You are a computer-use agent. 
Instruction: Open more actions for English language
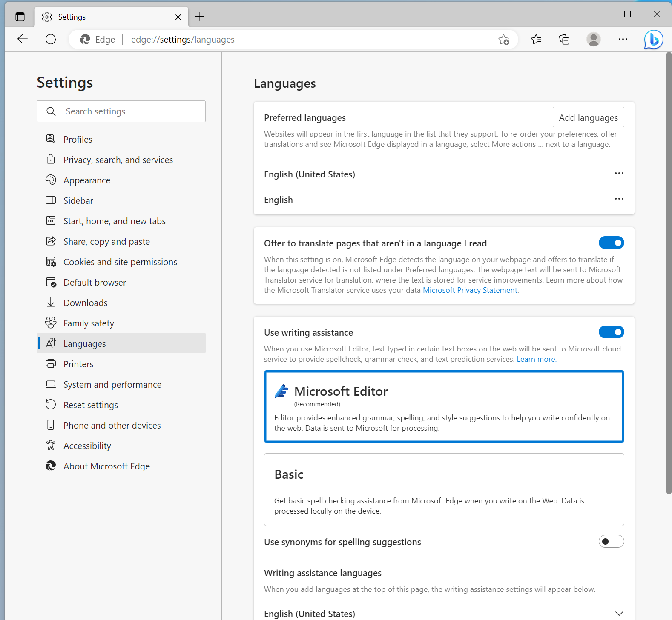pyautogui.click(x=619, y=199)
